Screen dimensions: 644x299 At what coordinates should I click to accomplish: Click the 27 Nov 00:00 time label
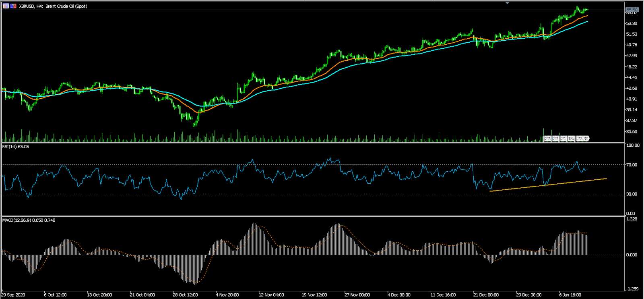(357, 295)
